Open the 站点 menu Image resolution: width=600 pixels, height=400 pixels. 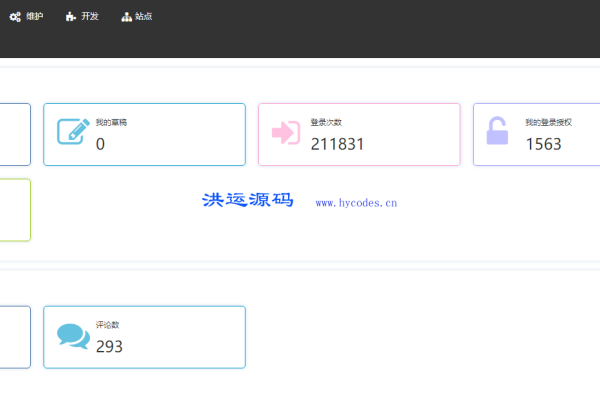click(x=144, y=17)
